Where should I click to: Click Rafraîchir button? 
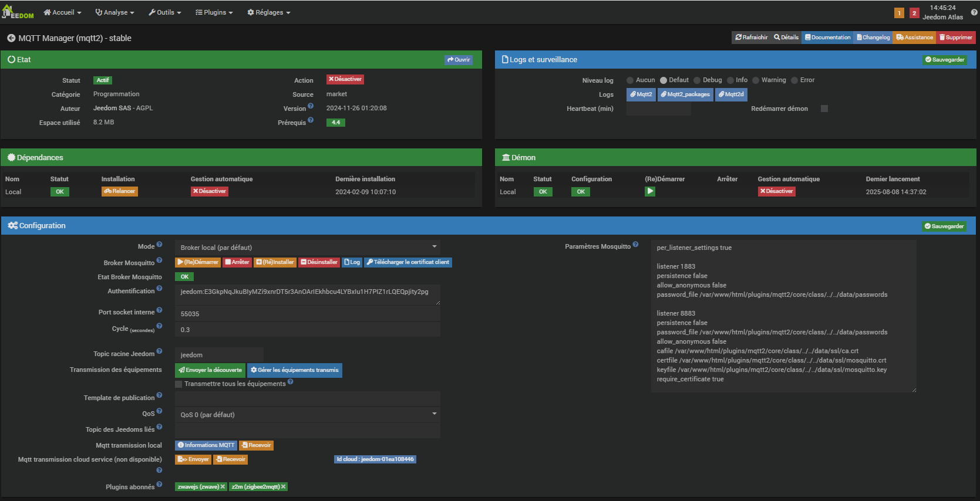(751, 38)
